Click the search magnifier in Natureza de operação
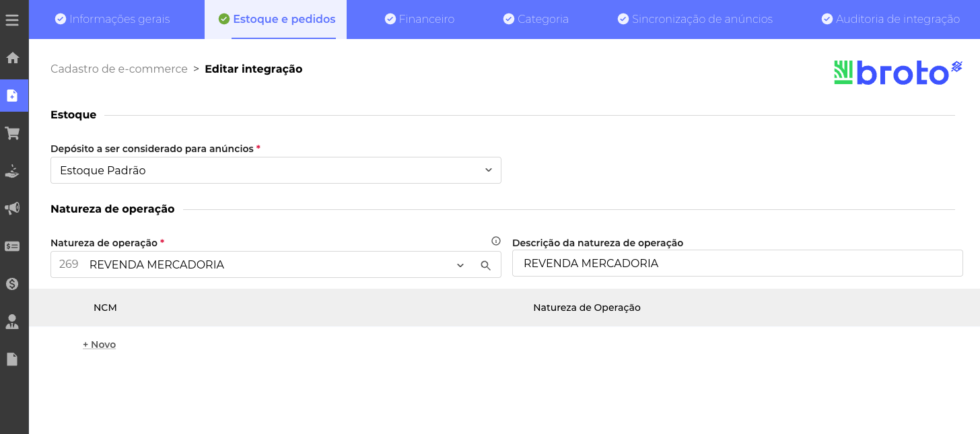The width and height of the screenshot is (980, 434). 486,266
